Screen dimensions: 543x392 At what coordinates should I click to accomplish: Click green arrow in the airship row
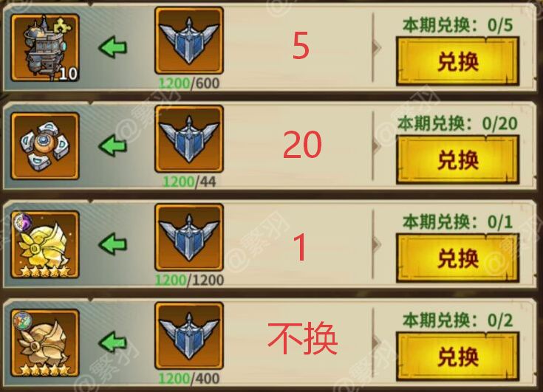[x=113, y=47]
